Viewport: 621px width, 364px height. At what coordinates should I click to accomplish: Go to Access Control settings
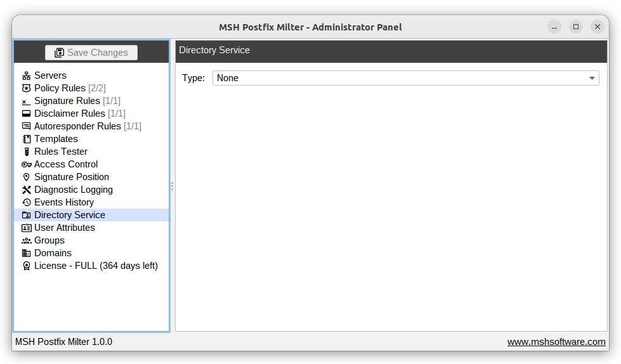pos(66,164)
